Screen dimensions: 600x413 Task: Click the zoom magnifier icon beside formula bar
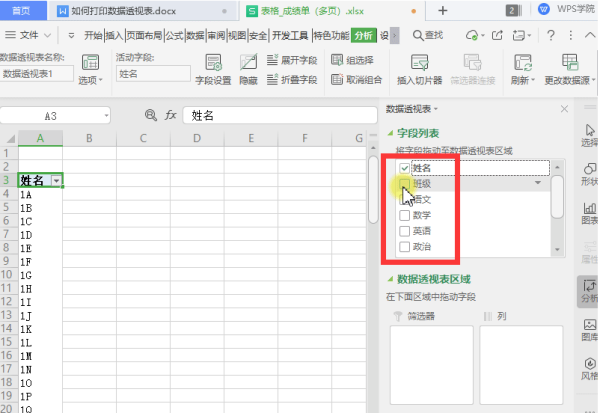pyautogui.click(x=151, y=115)
